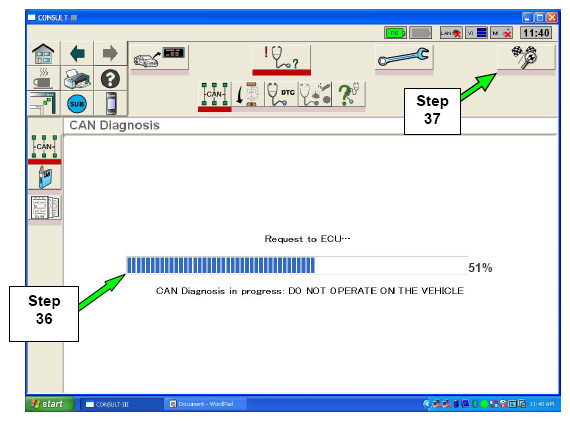Open the wrench maintenance icon
570x421 pixels.
click(x=404, y=58)
